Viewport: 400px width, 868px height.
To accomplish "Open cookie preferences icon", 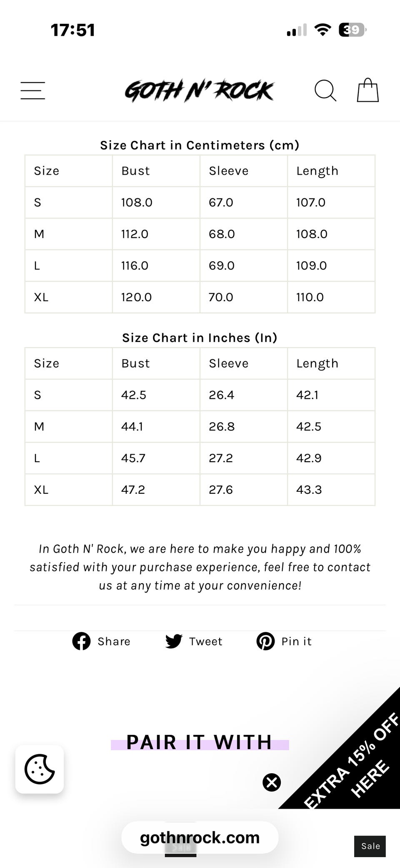I will (40, 769).
